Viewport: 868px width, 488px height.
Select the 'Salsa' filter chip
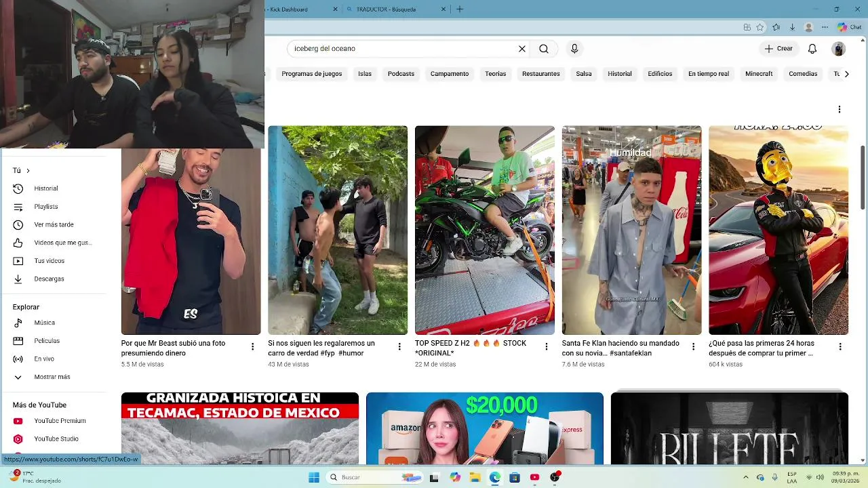(x=584, y=74)
